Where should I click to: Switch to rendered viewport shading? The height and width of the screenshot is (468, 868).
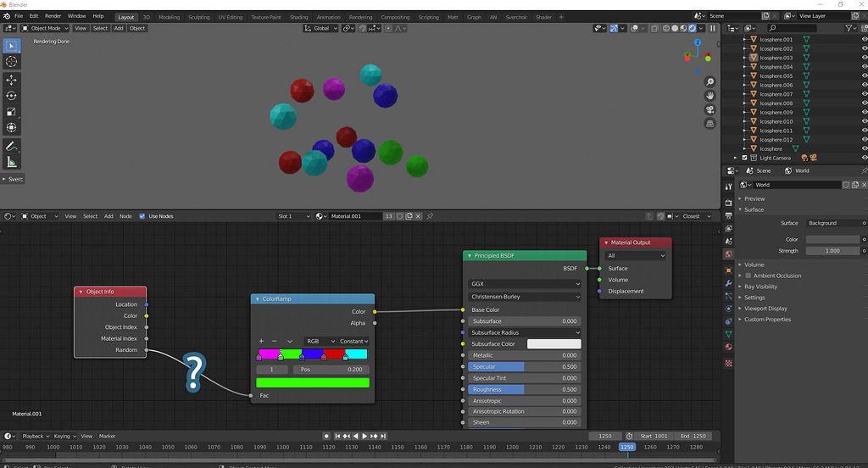coord(692,28)
